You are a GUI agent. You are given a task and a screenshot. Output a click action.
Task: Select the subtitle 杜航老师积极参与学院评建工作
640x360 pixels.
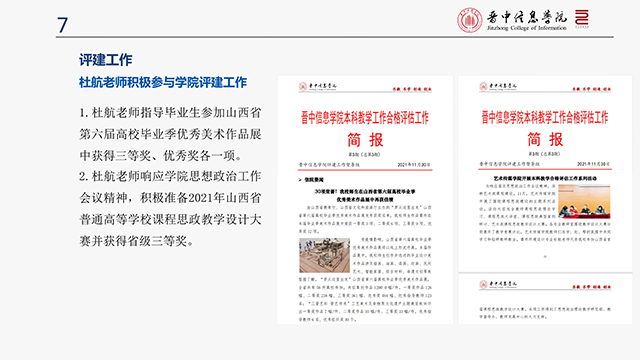(x=163, y=82)
